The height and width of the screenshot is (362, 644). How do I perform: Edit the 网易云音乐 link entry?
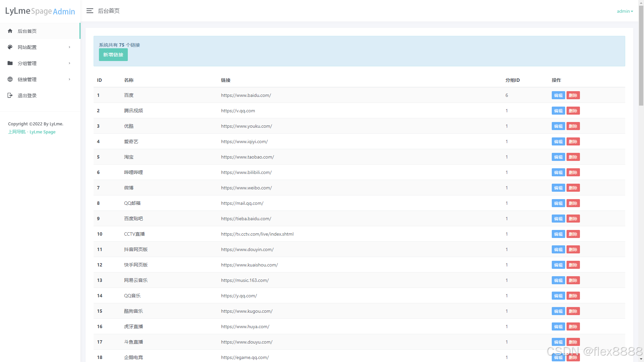[x=558, y=280]
